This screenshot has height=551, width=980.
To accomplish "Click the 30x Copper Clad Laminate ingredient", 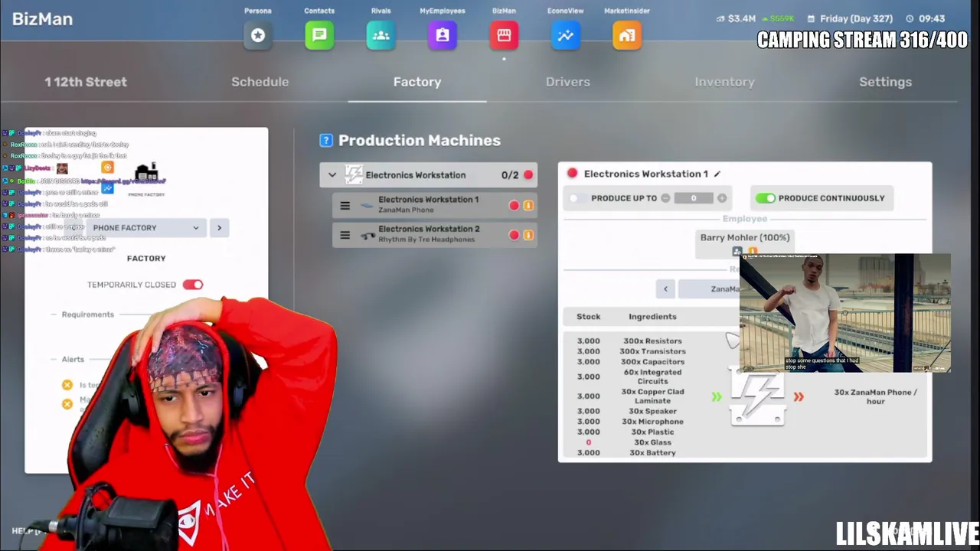I will 652,396.
